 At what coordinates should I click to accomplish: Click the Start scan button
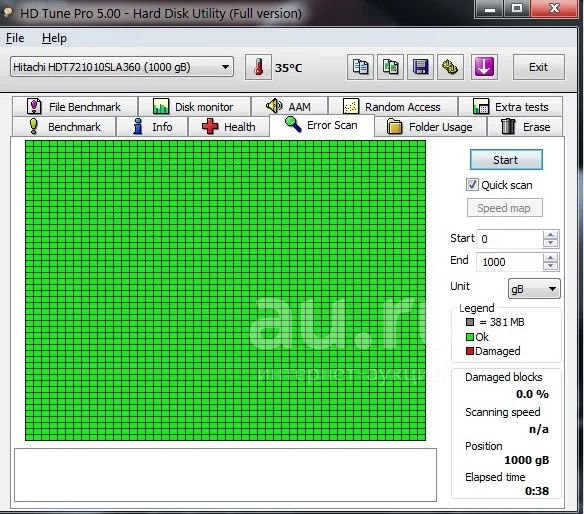click(x=506, y=160)
